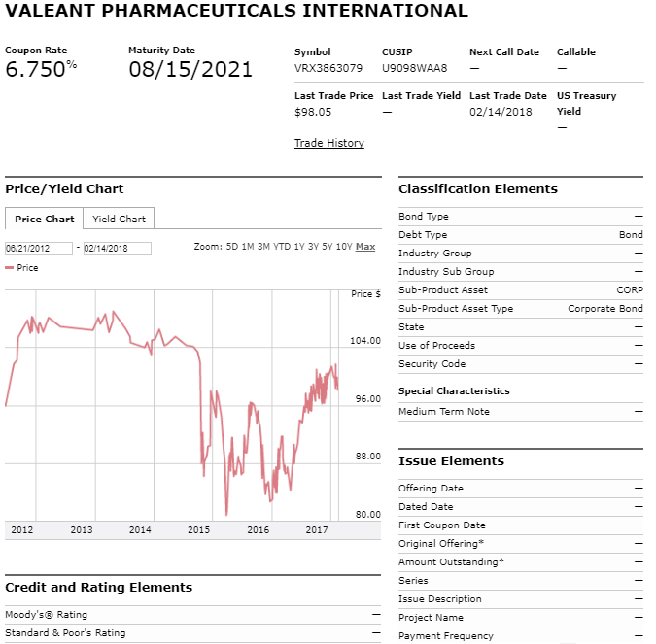The image size is (656, 644).
Task: Set chart zoom to 1M
Action: pyautogui.click(x=248, y=247)
